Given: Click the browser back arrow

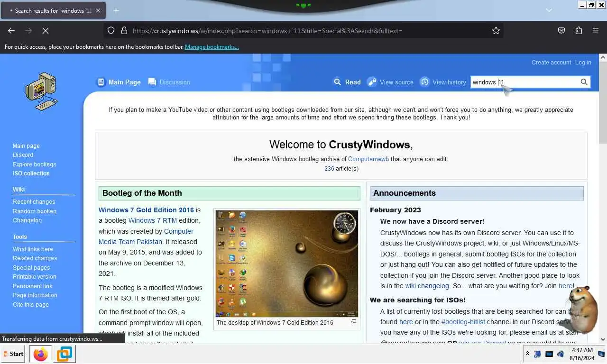Looking at the screenshot, I should [x=11, y=30].
